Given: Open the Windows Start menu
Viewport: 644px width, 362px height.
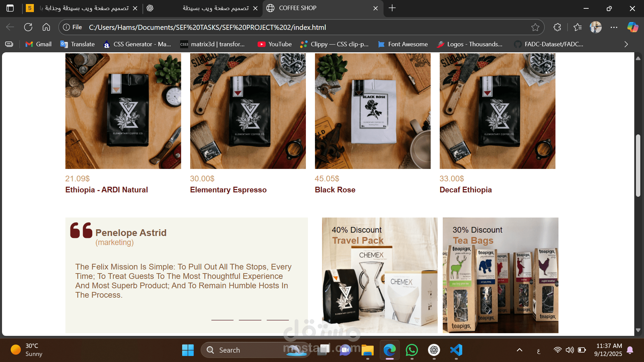Looking at the screenshot, I should [x=188, y=350].
